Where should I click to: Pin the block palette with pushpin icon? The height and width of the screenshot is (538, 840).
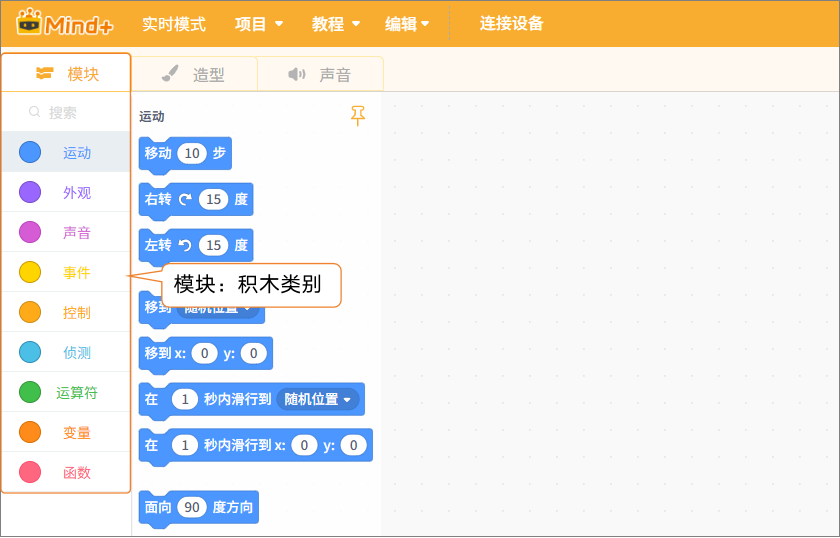coord(358,116)
